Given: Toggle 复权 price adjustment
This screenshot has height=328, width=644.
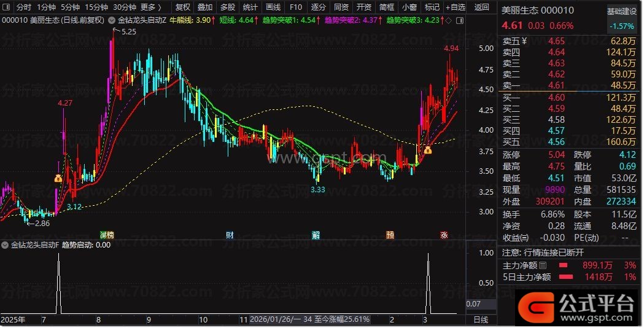Looking at the screenshot, I should tap(183, 7).
